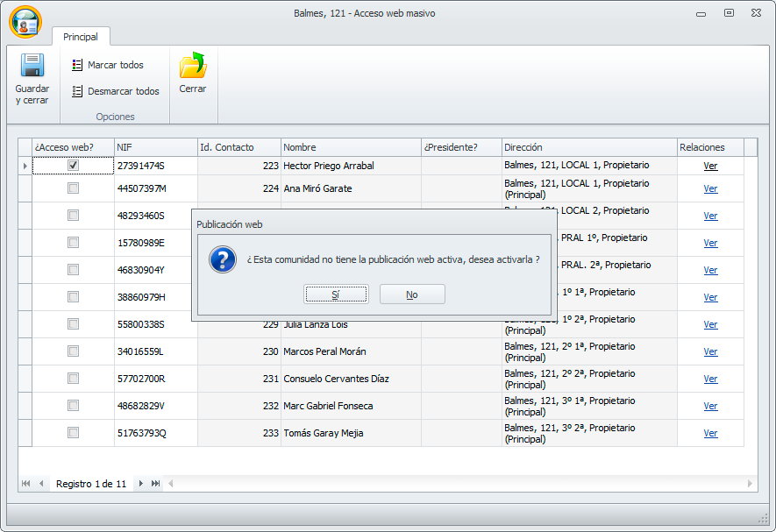Image resolution: width=776 pixels, height=532 pixels.
Task: Uncheck web access for Hector Priego Arrabal
Action: pos(74,165)
